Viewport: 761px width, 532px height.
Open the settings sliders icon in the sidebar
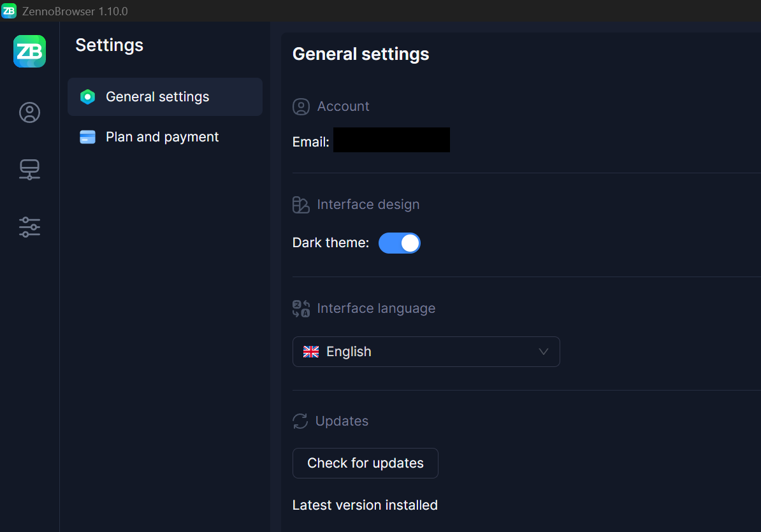(29, 227)
